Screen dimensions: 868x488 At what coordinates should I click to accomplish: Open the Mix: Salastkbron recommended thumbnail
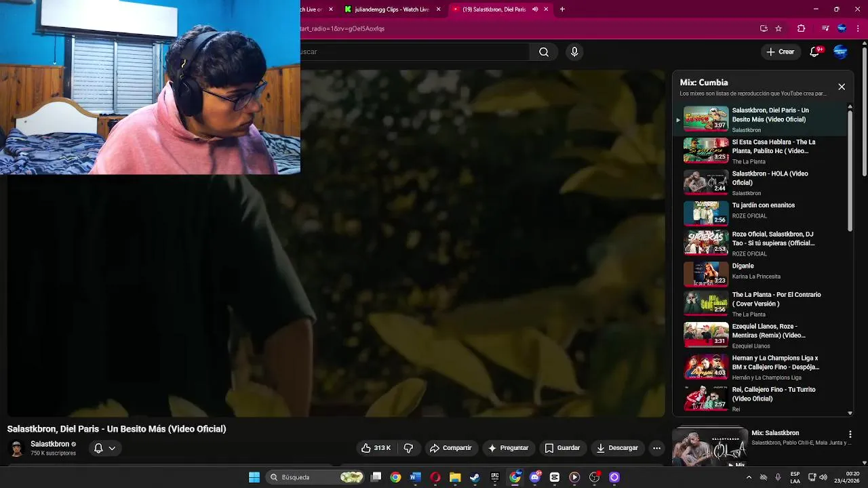[x=710, y=447]
